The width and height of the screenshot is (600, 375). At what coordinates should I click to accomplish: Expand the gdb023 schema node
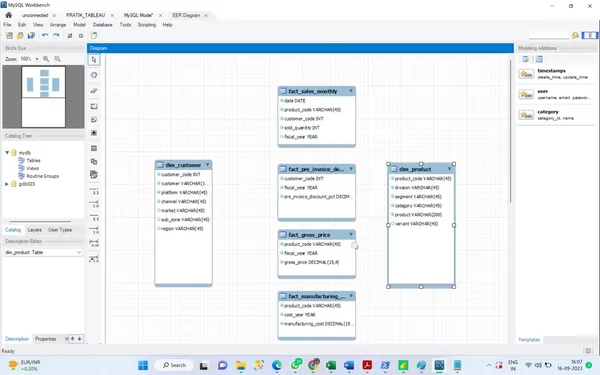[7, 184]
